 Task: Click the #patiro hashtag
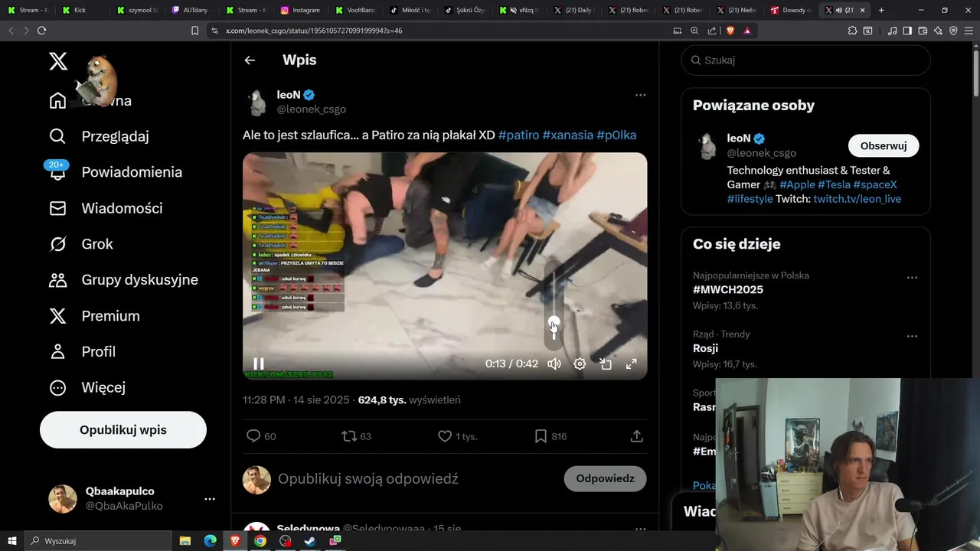coord(518,135)
